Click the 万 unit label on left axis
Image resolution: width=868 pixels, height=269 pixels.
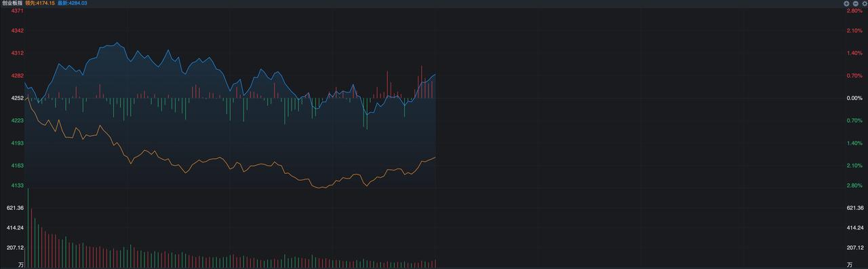tap(21, 264)
